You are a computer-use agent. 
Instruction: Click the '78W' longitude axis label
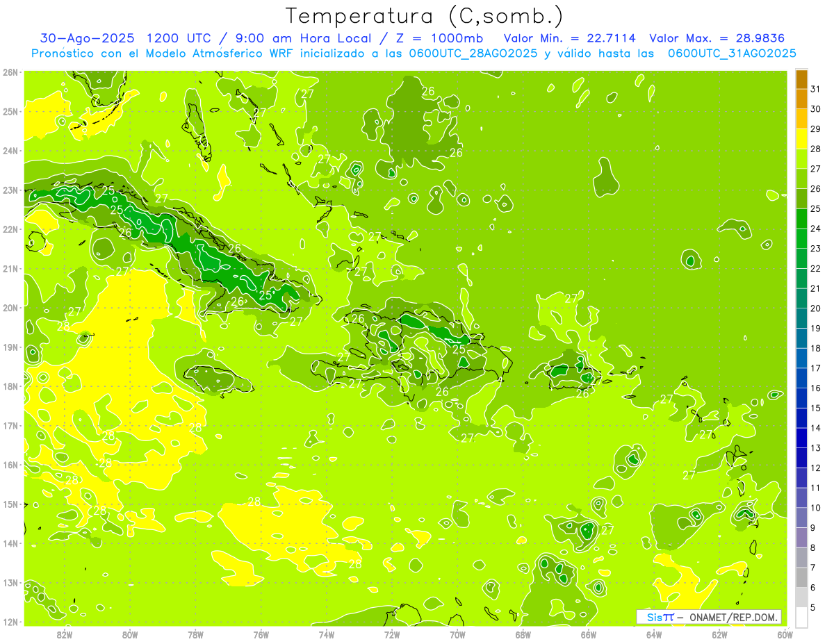click(x=195, y=634)
